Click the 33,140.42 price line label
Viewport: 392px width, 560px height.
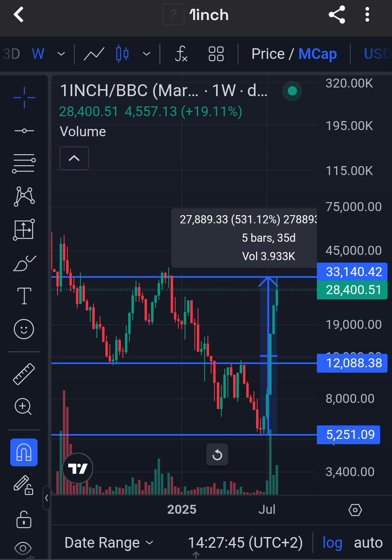352,272
